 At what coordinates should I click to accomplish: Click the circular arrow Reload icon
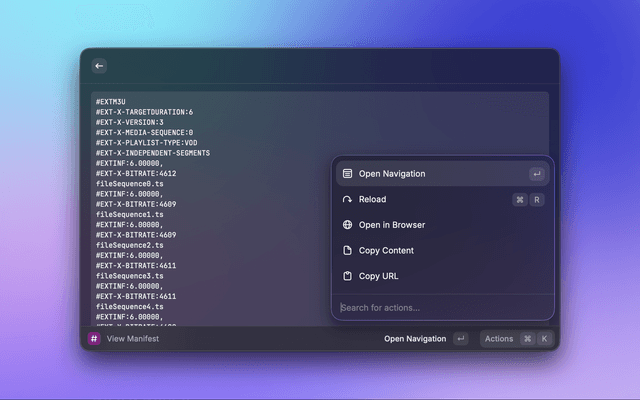tap(347, 200)
